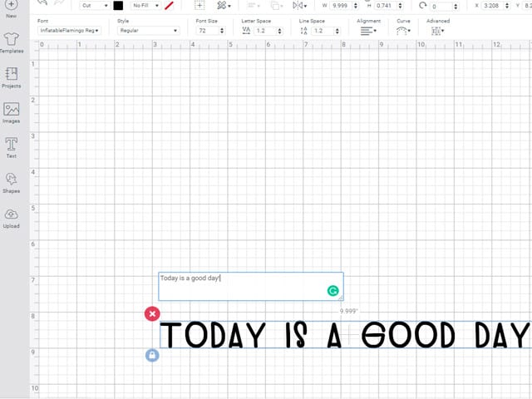Open the Align menu

click(253, 6)
